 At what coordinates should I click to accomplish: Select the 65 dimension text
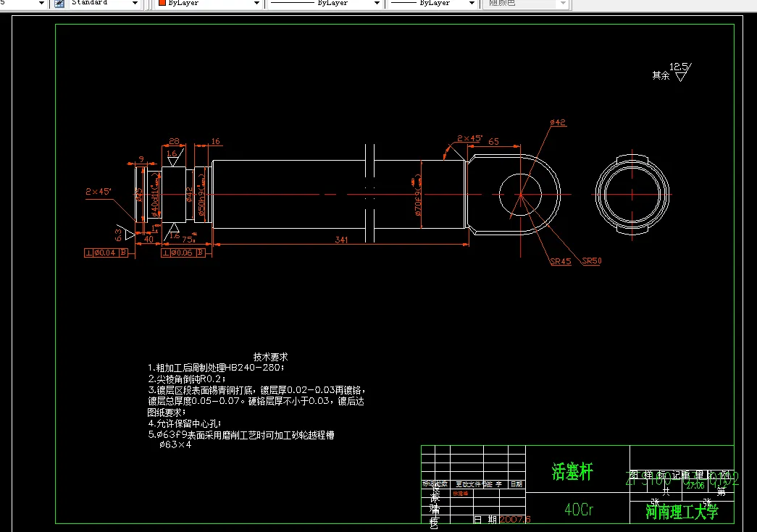pyautogui.click(x=493, y=142)
